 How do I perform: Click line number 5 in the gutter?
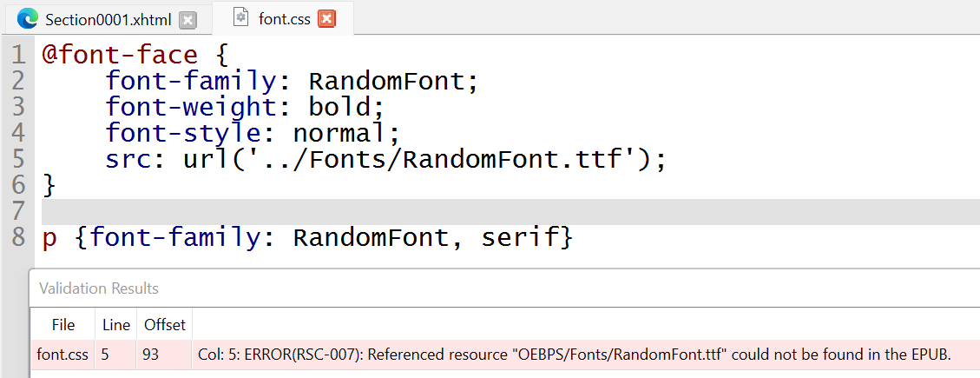click(18, 160)
